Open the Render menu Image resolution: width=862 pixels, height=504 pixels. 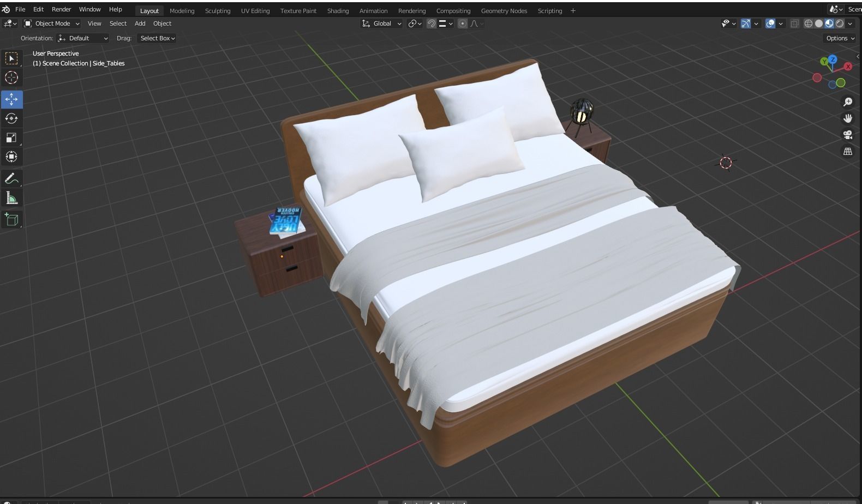coord(61,9)
